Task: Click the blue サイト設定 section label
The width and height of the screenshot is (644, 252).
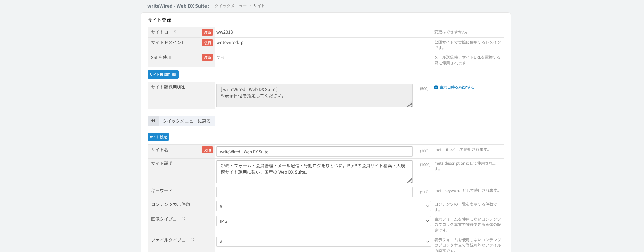Action: (158, 137)
